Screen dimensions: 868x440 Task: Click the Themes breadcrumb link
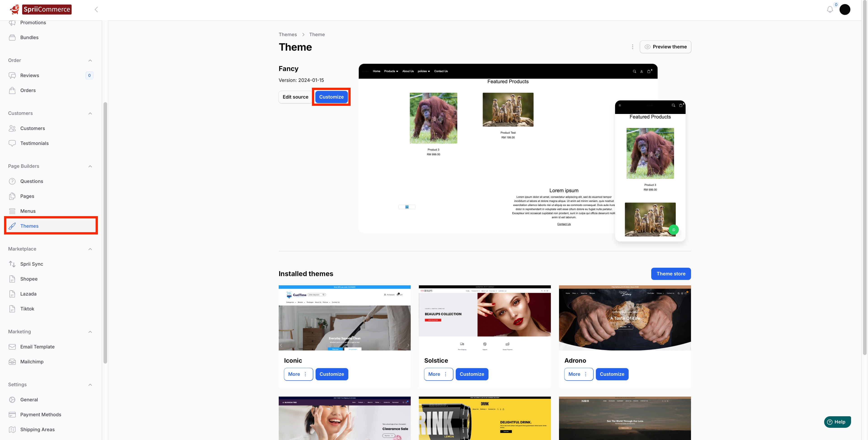288,34
